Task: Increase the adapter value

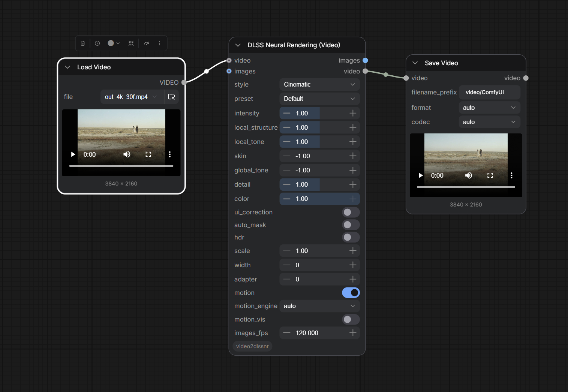Action: pyautogui.click(x=353, y=279)
